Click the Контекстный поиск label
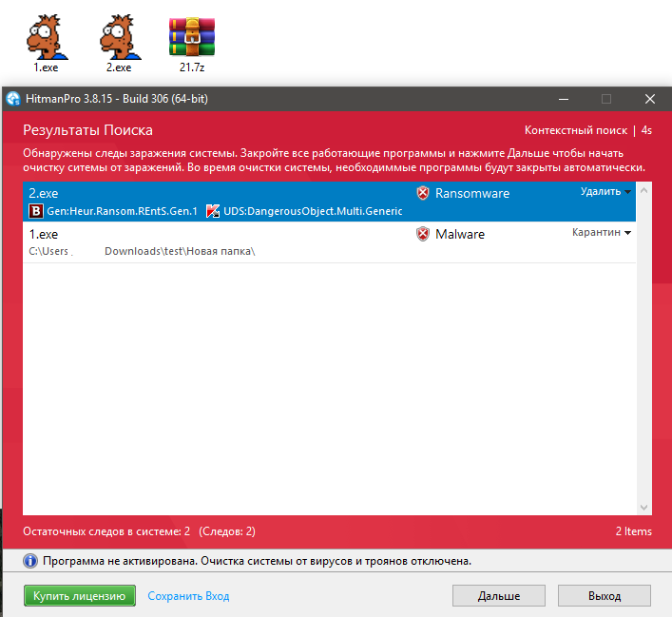Image resolution: width=672 pixels, height=617 pixels. tap(576, 130)
